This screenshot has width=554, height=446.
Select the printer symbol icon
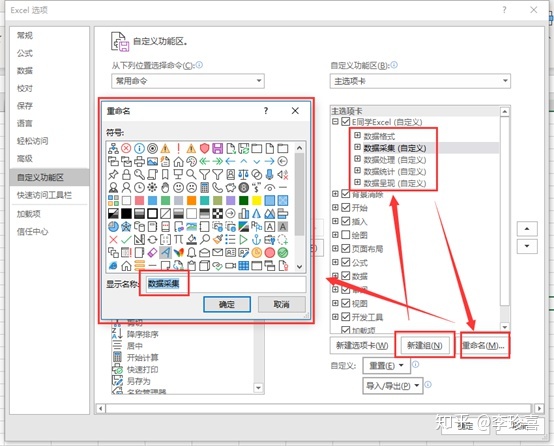pyautogui.click(x=139, y=162)
